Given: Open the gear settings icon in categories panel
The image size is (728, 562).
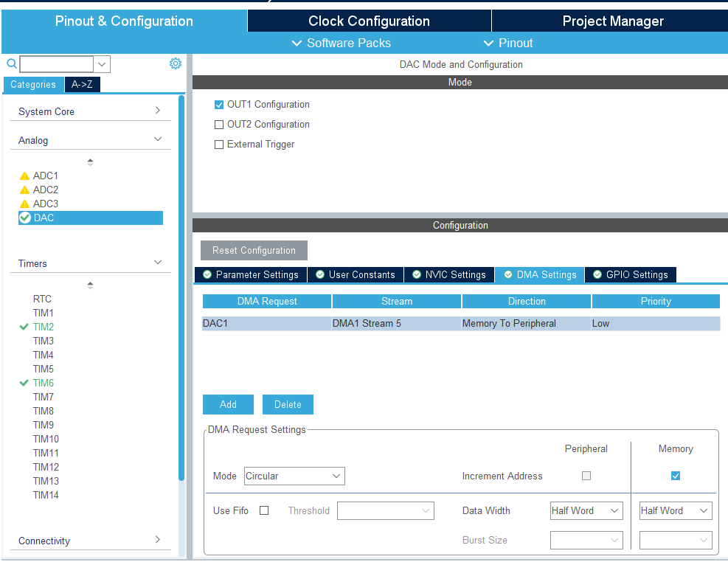Looking at the screenshot, I should (x=175, y=63).
